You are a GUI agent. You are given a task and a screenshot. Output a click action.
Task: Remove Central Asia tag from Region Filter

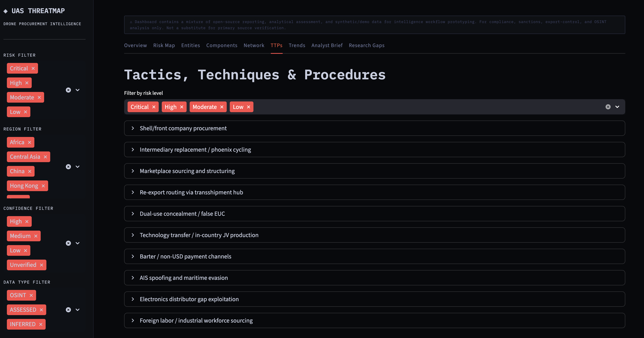(x=45, y=157)
